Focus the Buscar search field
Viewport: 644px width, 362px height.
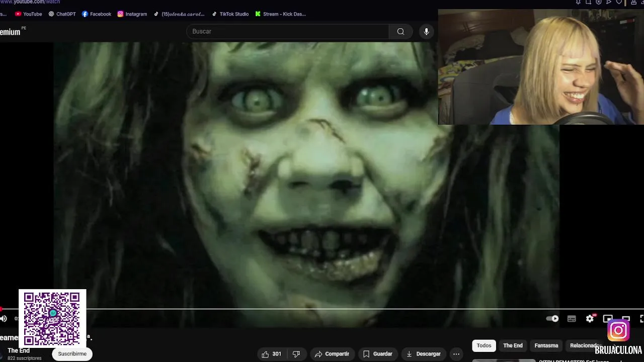287,32
